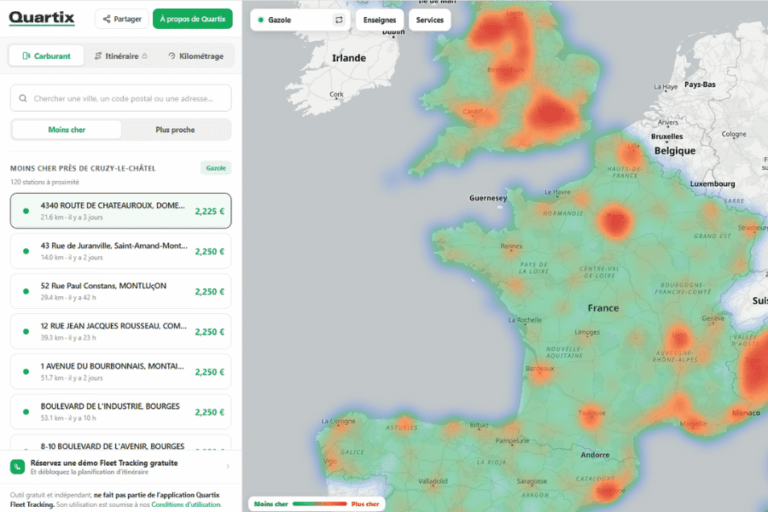Focus the city or postal code search field
The width and height of the screenshot is (768, 512).
120,98
